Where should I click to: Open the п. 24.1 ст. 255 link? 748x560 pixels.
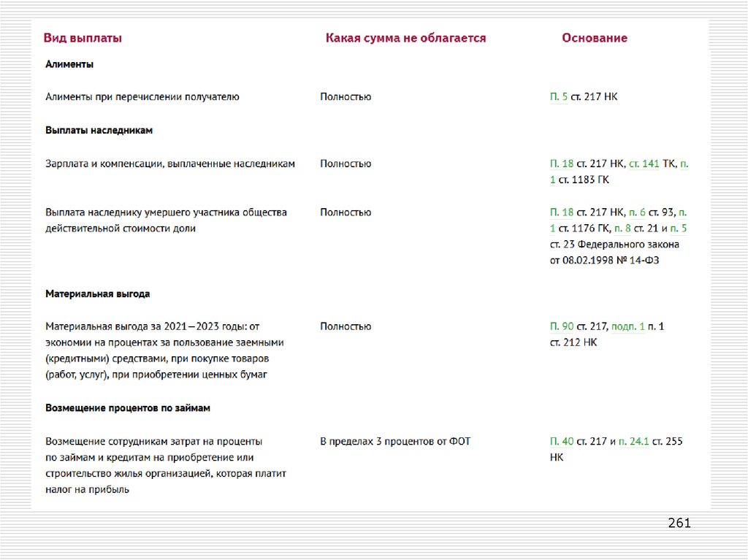[x=634, y=442]
